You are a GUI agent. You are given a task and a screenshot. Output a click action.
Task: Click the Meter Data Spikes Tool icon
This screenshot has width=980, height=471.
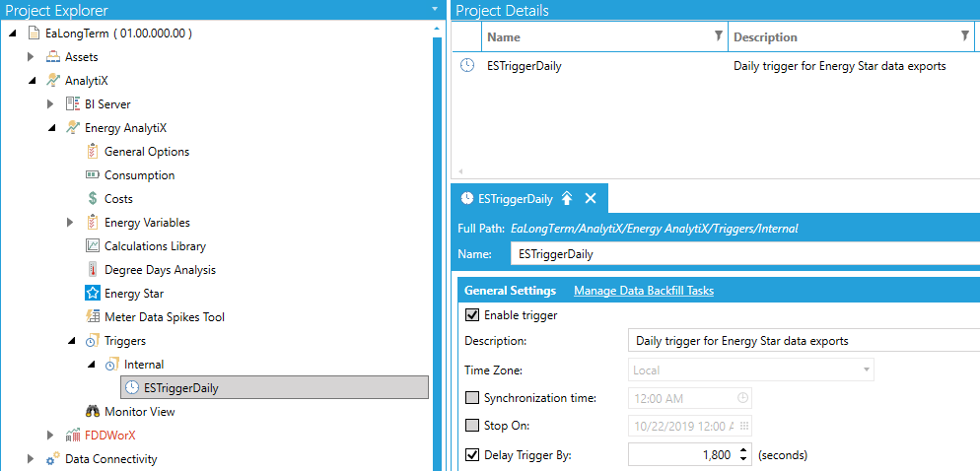(93, 317)
